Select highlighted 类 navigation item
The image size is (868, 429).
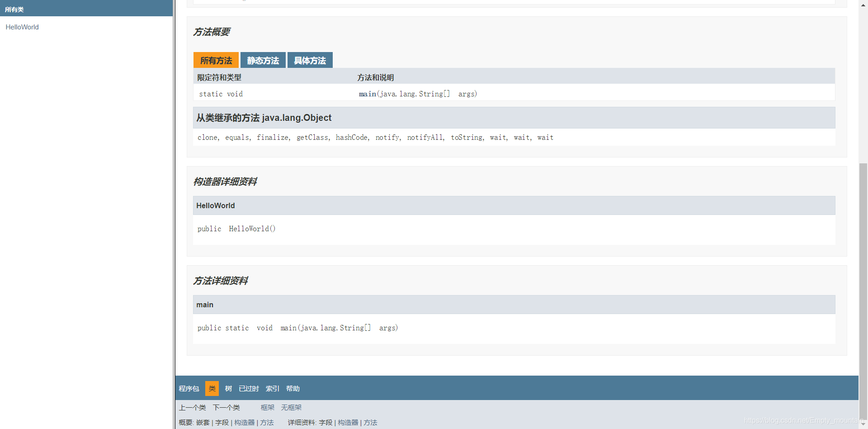212,389
